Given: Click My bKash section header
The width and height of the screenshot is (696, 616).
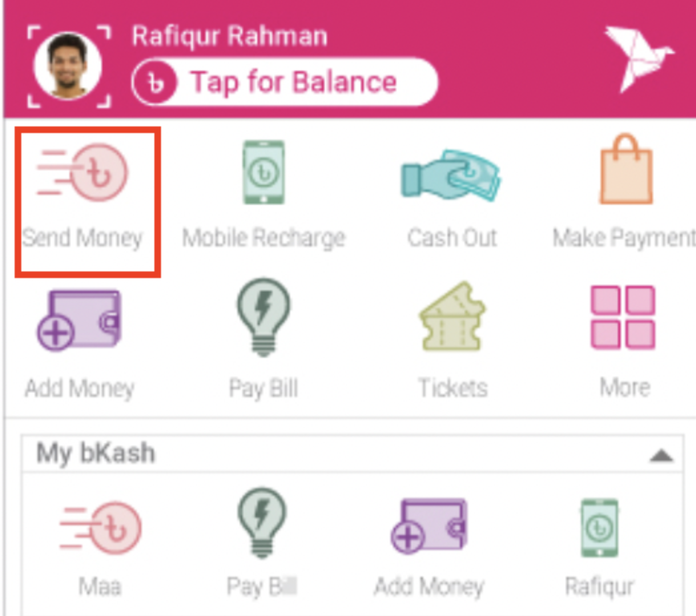Looking at the screenshot, I should point(352,454).
